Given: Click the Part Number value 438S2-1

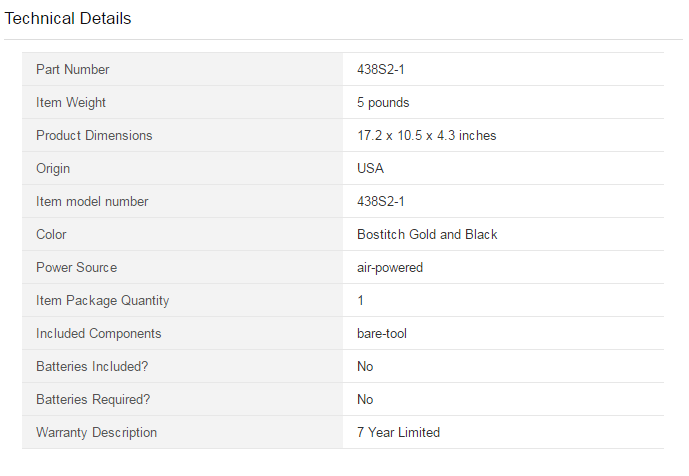Looking at the screenshot, I should pos(381,69).
